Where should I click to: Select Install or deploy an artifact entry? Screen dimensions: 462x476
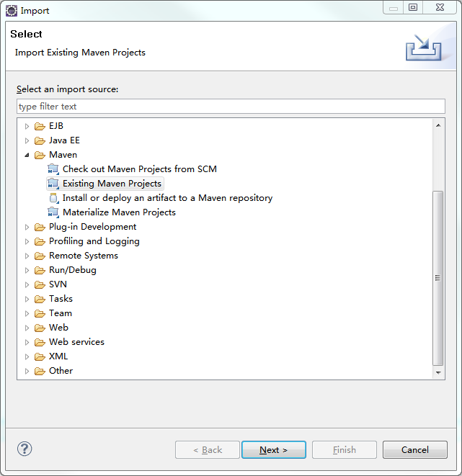click(167, 198)
